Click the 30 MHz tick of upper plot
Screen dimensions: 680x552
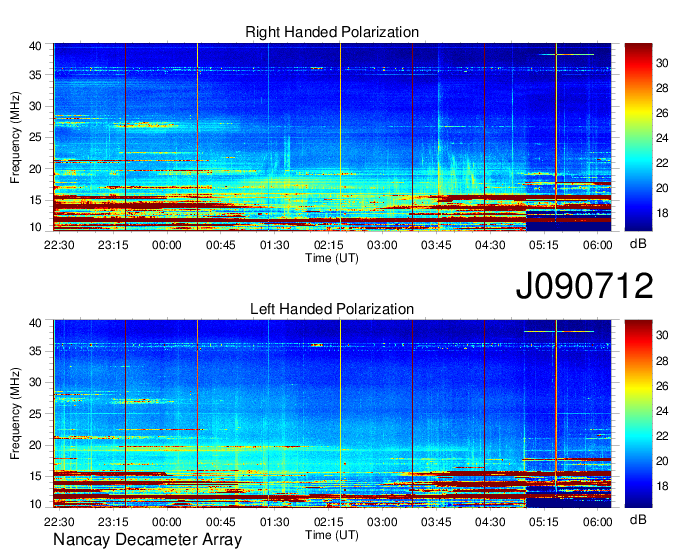click(x=35, y=106)
